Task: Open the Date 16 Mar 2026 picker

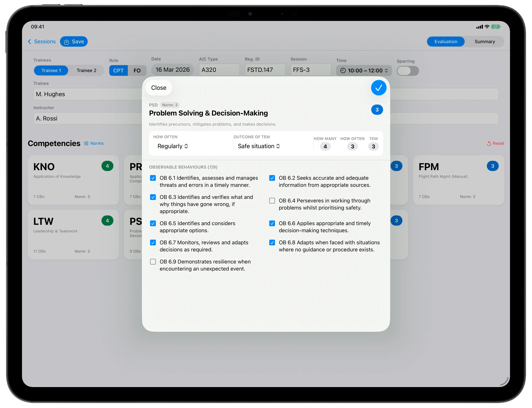Action: coord(172,70)
